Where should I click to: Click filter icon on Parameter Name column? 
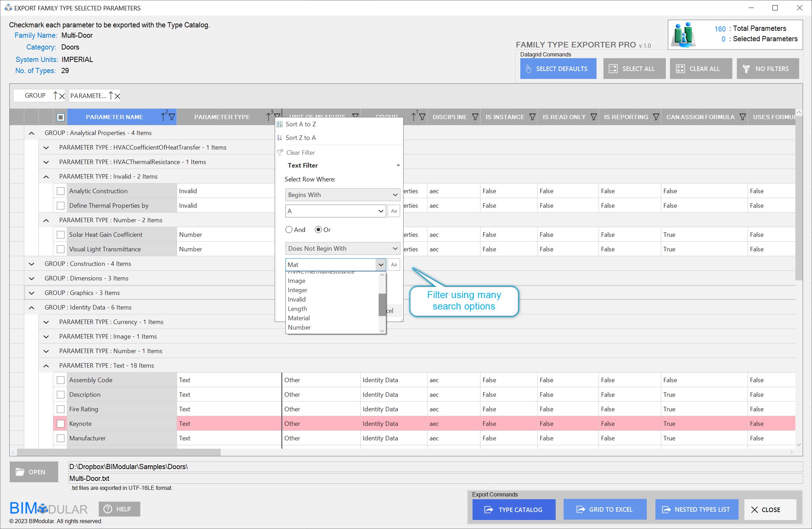click(172, 117)
